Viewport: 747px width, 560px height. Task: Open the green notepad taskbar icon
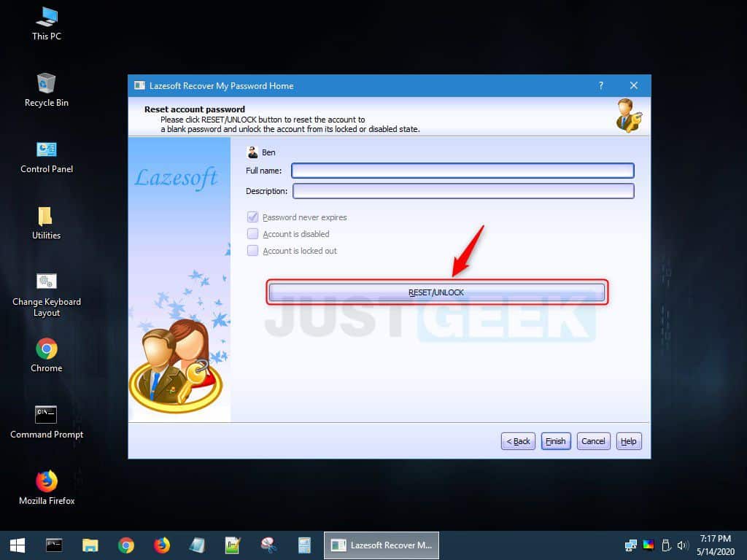(x=233, y=545)
